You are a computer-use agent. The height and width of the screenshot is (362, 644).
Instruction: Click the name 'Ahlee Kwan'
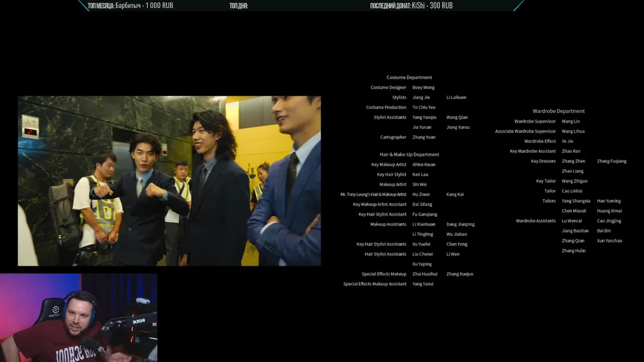tap(424, 164)
